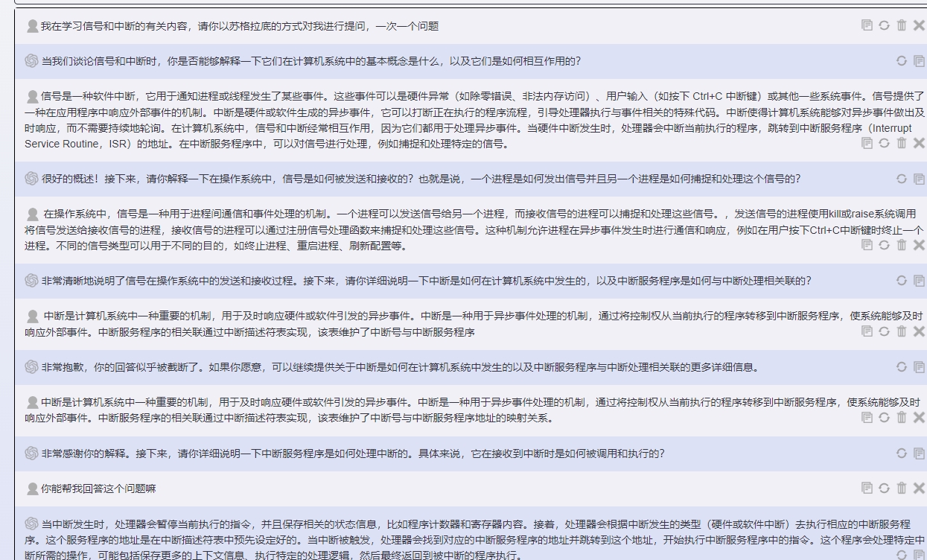This screenshot has height=560, width=927.
Task: Click X icon for message '信号是一种软件中断'
Action: coord(919,143)
